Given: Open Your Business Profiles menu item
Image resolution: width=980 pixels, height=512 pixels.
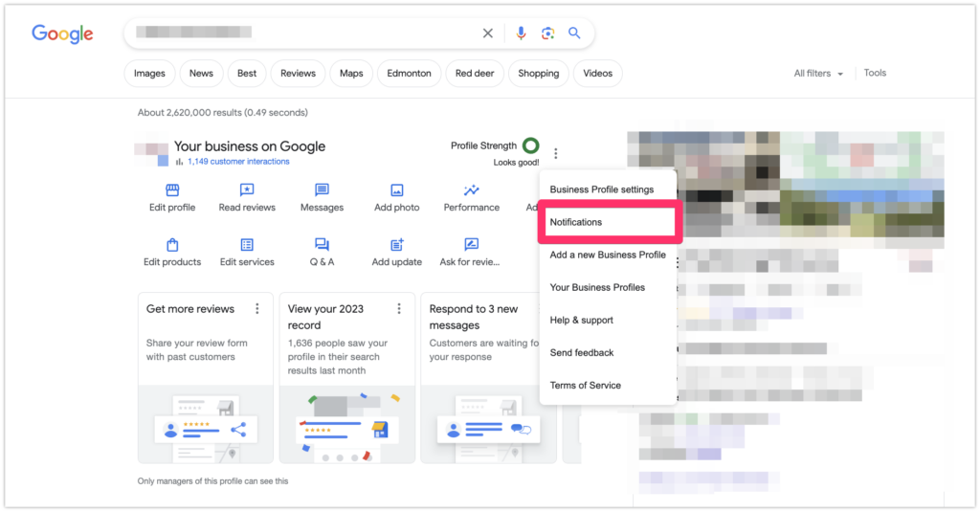Looking at the screenshot, I should click(608, 287).
